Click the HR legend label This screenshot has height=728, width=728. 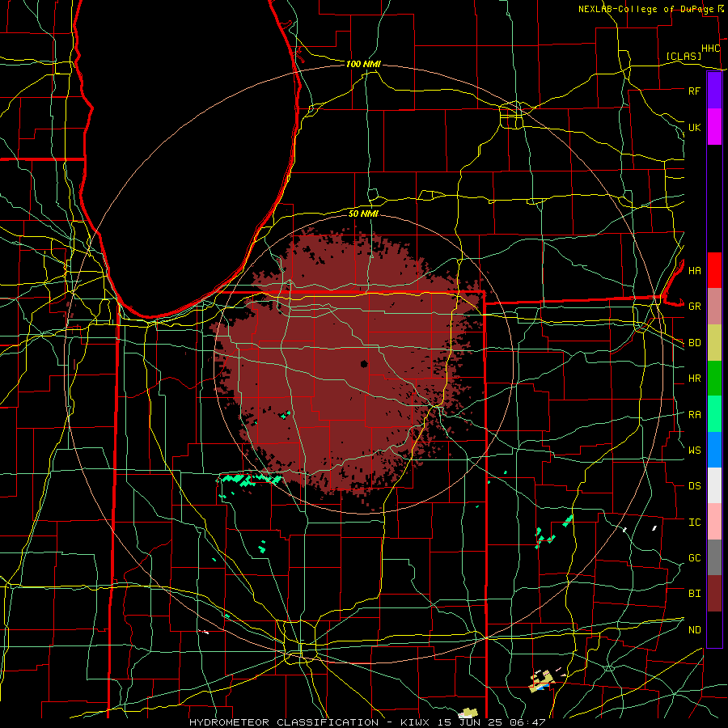pyautogui.click(x=694, y=379)
